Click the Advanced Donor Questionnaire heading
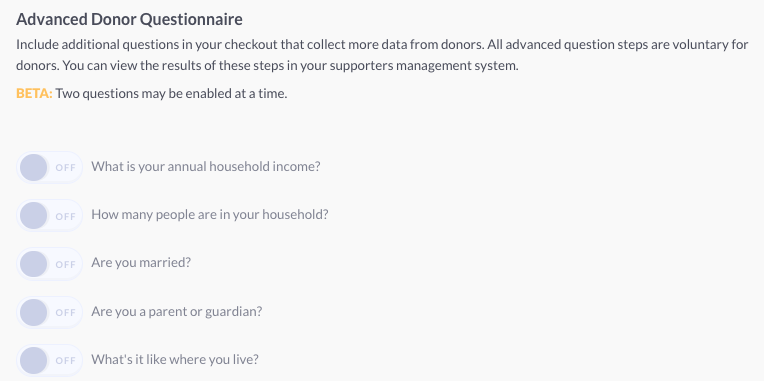This screenshot has width=764, height=381. coord(129,20)
